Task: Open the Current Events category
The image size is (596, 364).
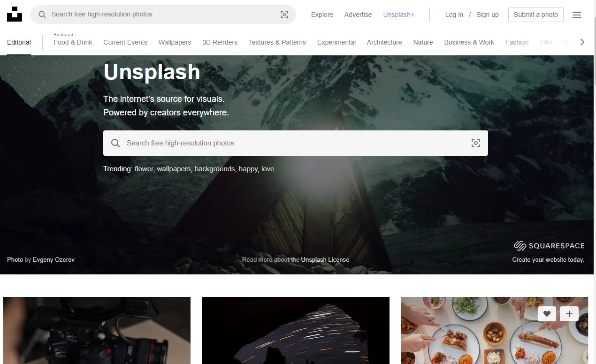Action: 125,42
